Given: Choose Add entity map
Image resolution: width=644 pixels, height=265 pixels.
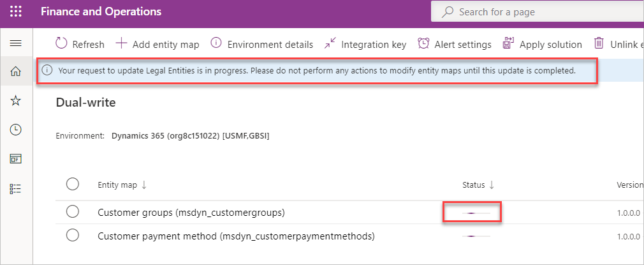Looking at the screenshot, I should click(166, 45).
